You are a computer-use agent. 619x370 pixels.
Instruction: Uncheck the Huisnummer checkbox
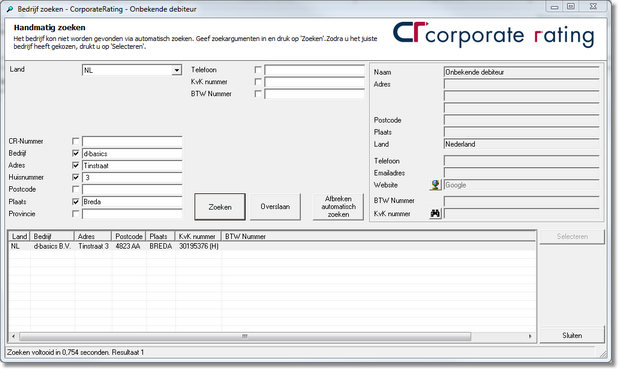(75, 177)
